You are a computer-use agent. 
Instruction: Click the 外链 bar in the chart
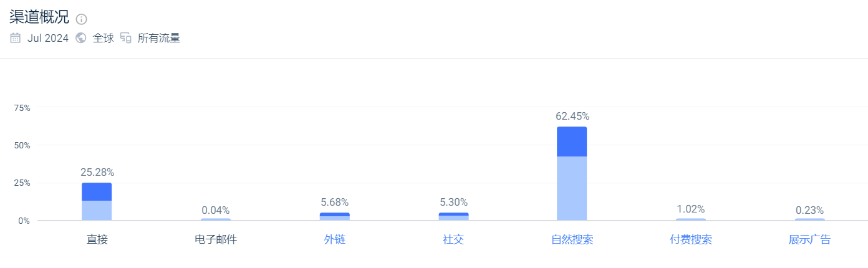click(334, 216)
